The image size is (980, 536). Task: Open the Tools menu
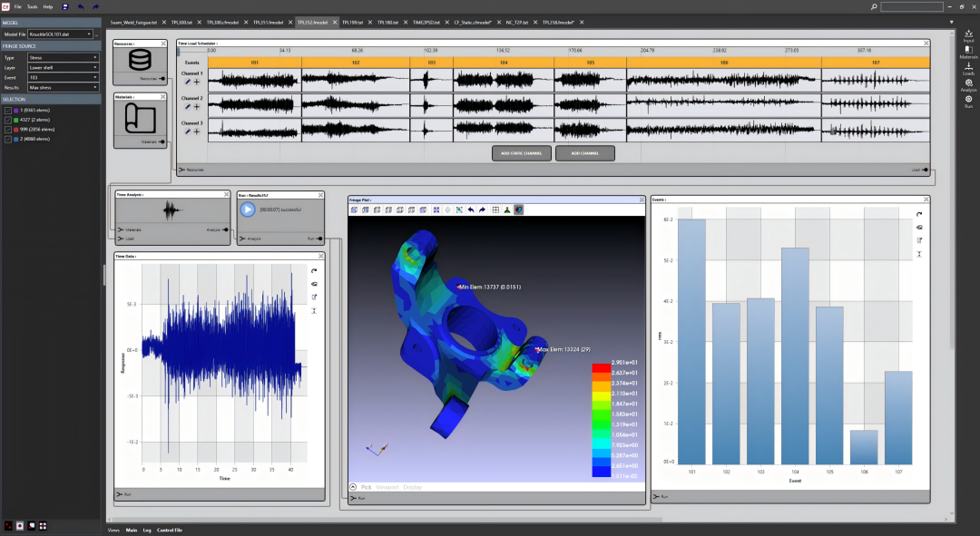click(x=32, y=6)
